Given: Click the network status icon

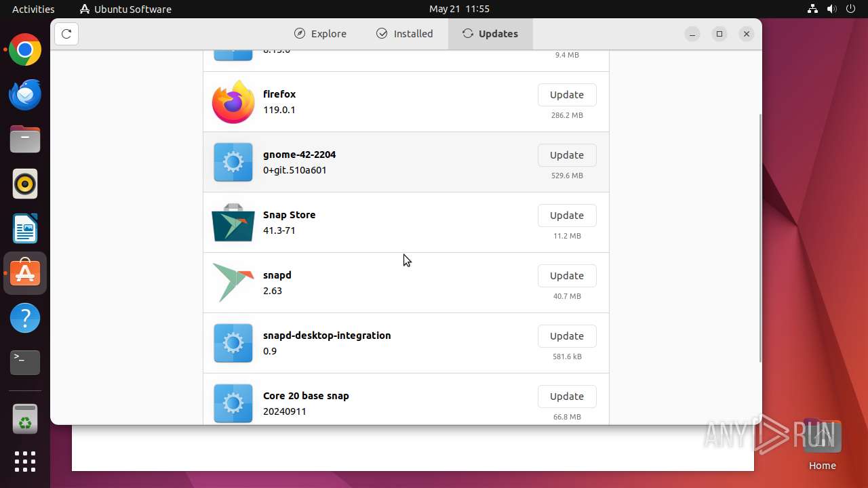Looking at the screenshot, I should [x=813, y=9].
